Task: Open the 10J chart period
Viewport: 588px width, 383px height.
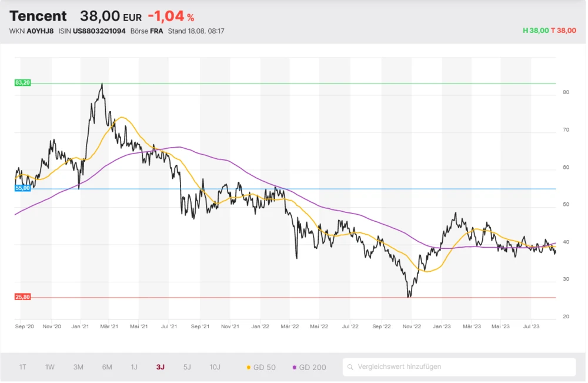Action: point(215,367)
